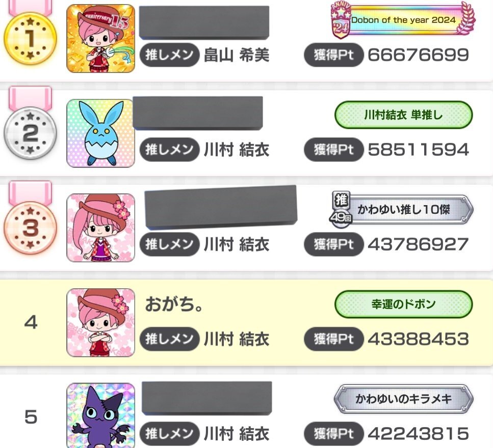The width and height of the screenshot is (493, 448).
Task: Open the purple cat avatar profile
Action: coord(100,415)
